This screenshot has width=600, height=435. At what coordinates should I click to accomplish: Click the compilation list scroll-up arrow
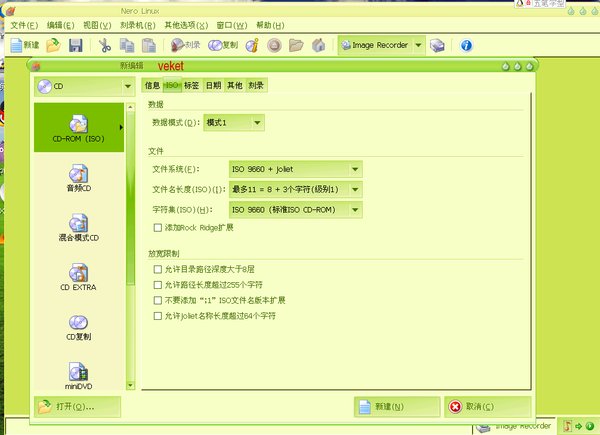tap(130, 107)
